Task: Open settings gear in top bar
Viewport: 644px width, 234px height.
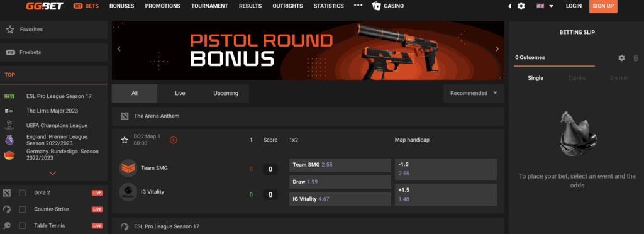Action: point(521,6)
